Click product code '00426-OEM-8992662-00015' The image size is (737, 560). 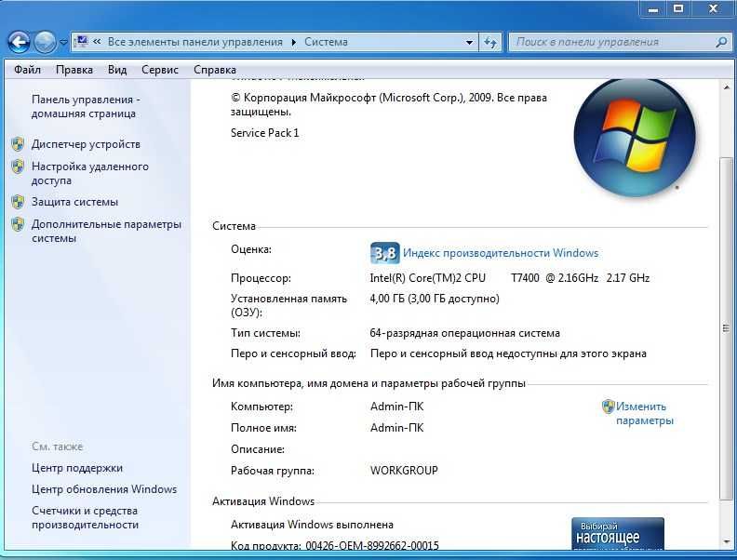click(372, 545)
